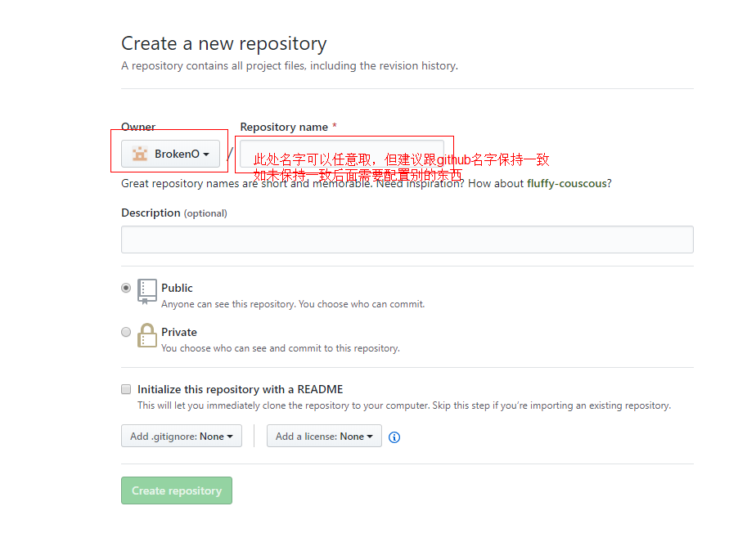Click the "Create a new repository" heading
This screenshot has width=756, height=533.
point(223,43)
